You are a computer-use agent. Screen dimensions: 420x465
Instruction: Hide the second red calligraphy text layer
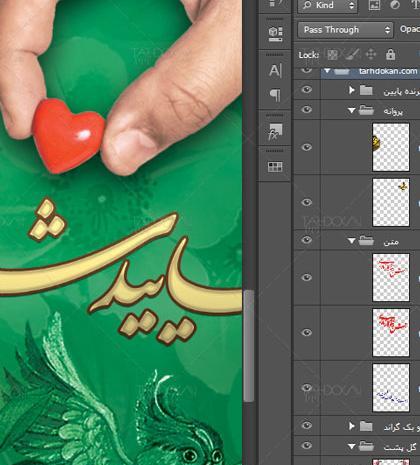click(x=307, y=332)
